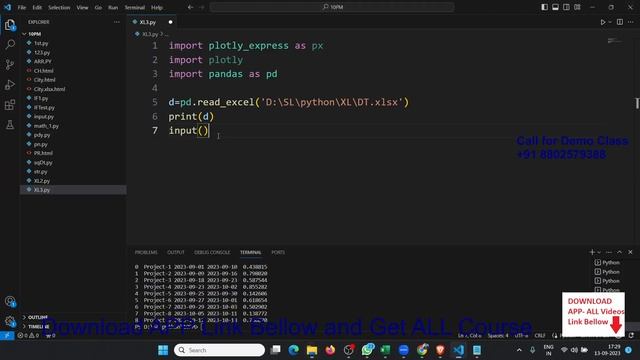Click the 10PM command center search box
The width and height of the screenshot is (640, 360).
[x=332, y=7]
